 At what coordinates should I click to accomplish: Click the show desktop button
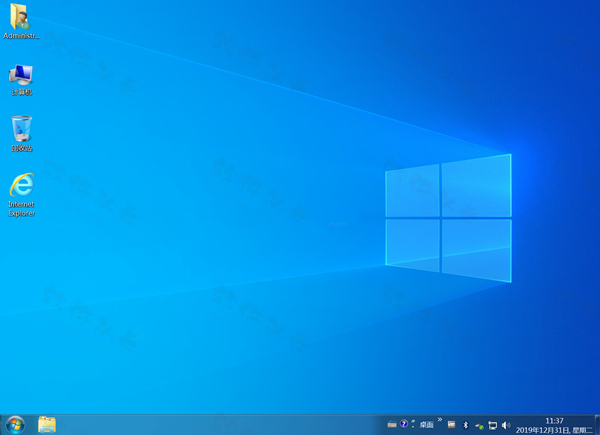(597, 425)
